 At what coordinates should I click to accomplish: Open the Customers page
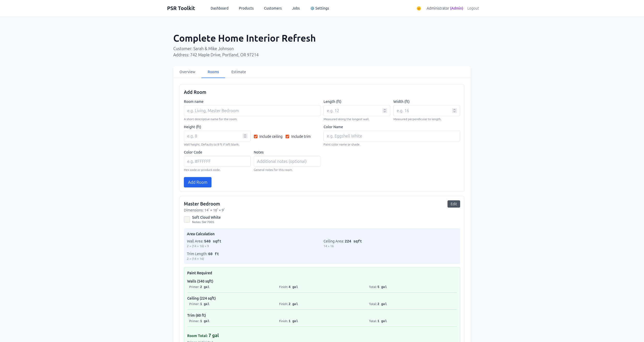click(x=273, y=8)
